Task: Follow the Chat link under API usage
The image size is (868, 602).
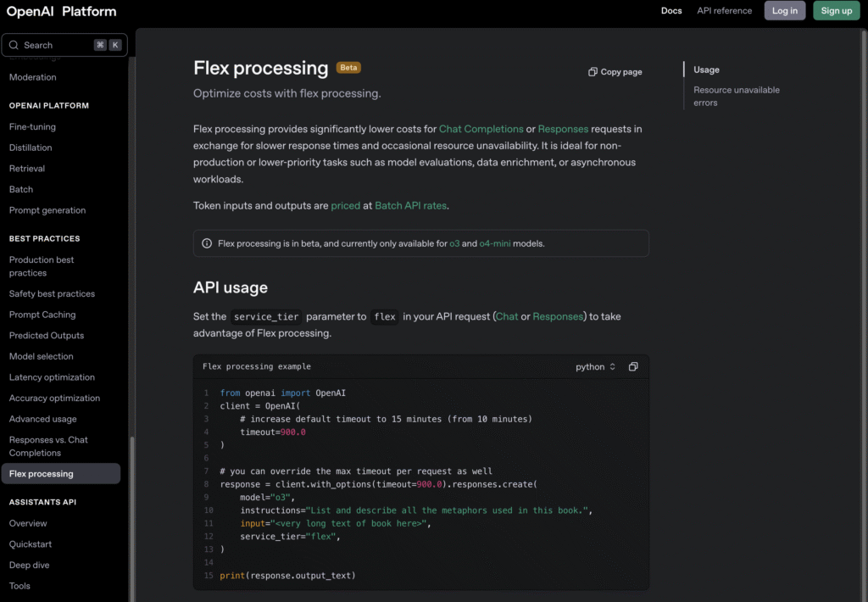Action: [507, 317]
